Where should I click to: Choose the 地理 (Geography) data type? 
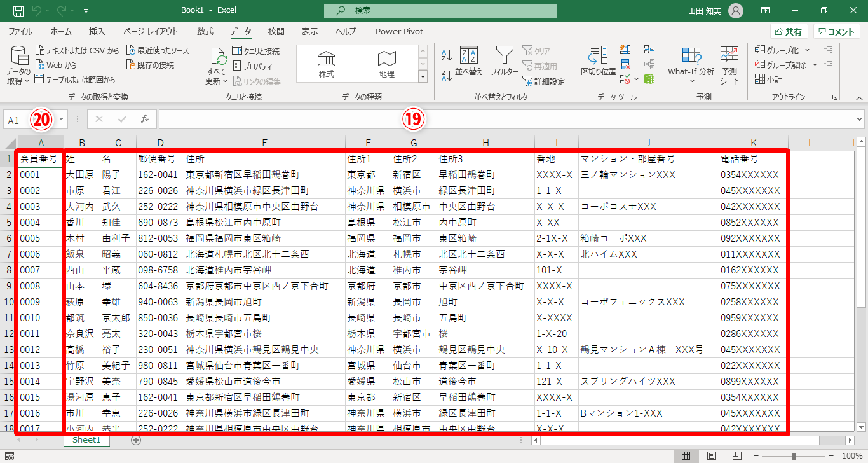pos(387,64)
